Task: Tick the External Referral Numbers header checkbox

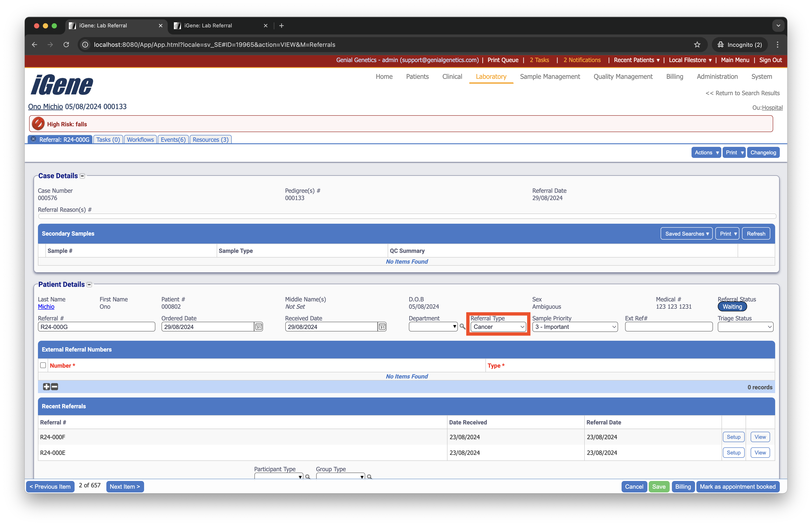Action: [x=43, y=365]
